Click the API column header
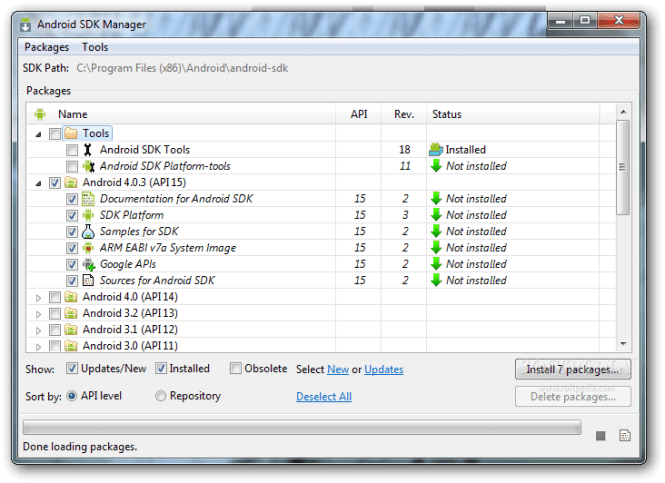 coord(359,114)
